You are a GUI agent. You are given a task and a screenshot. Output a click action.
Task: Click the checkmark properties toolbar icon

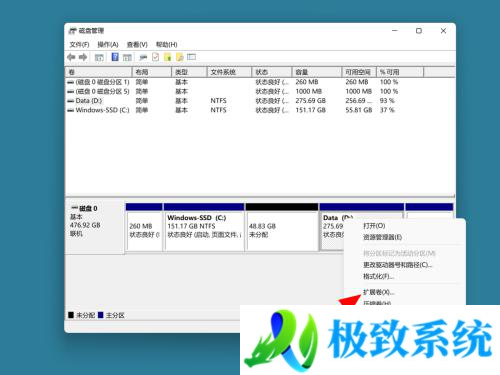coord(155,57)
